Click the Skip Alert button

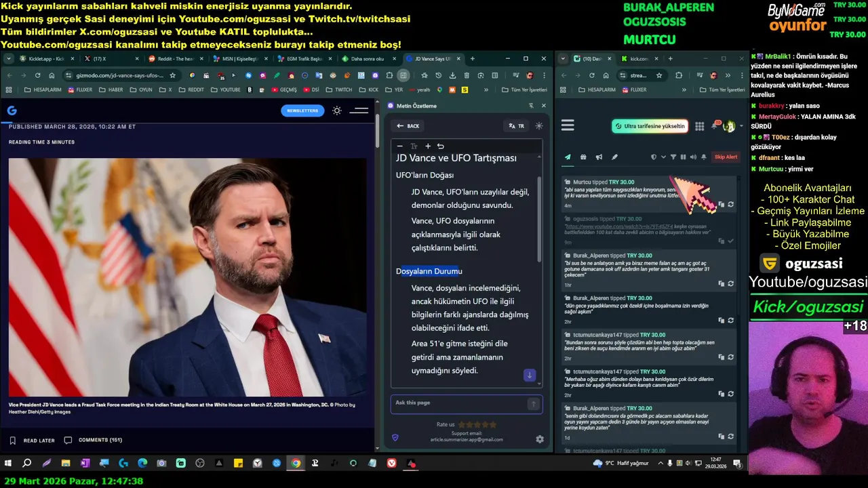pos(726,157)
